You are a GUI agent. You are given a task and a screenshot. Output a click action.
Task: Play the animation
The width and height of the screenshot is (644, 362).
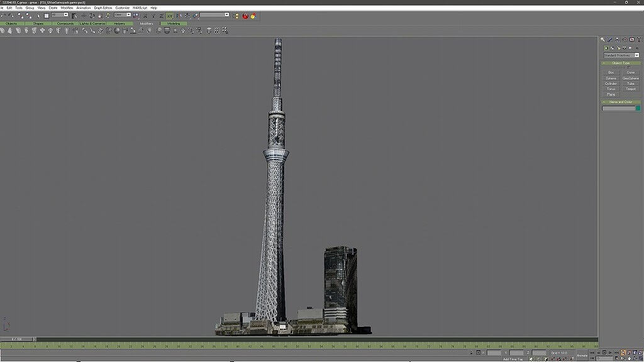coord(604,353)
